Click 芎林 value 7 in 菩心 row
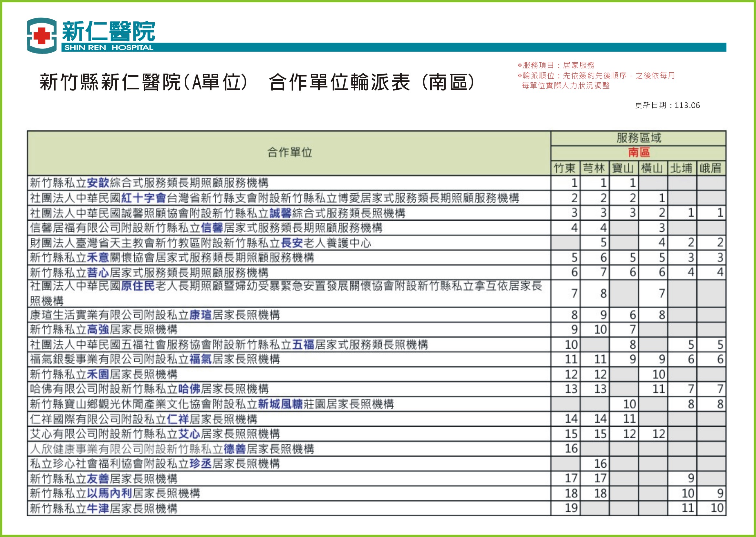The width and height of the screenshot is (756, 537). [x=604, y=272]
